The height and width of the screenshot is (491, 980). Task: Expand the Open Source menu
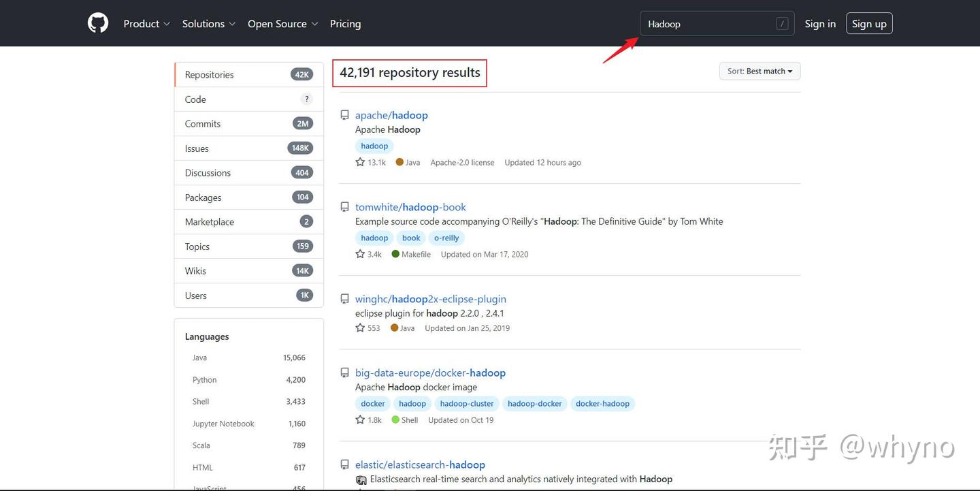[x=283, y=24]
